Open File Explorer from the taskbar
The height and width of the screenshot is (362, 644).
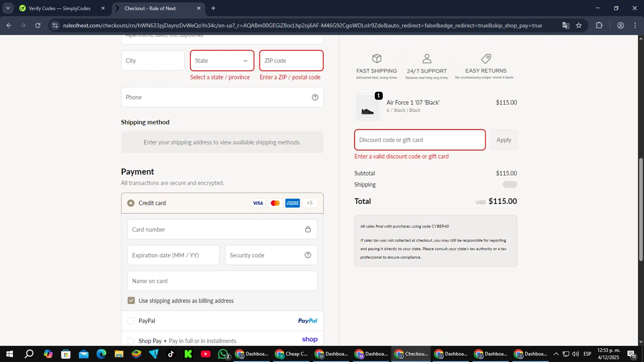point(119,354)
